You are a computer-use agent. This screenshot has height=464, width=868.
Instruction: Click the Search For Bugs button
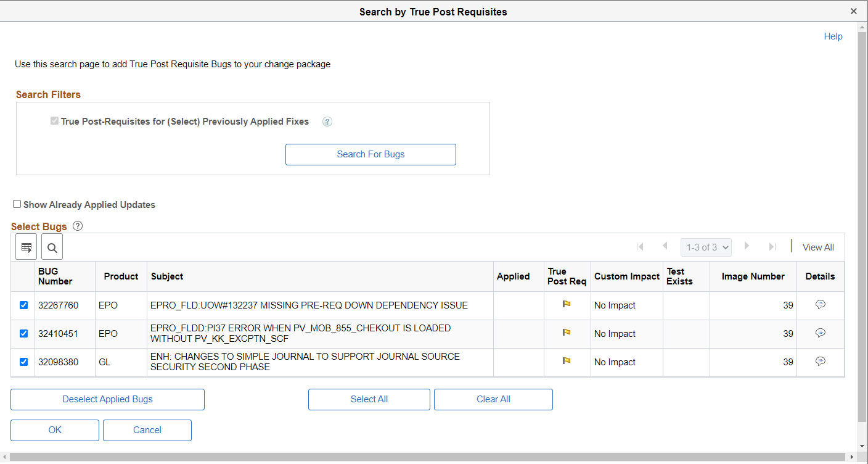370,154
